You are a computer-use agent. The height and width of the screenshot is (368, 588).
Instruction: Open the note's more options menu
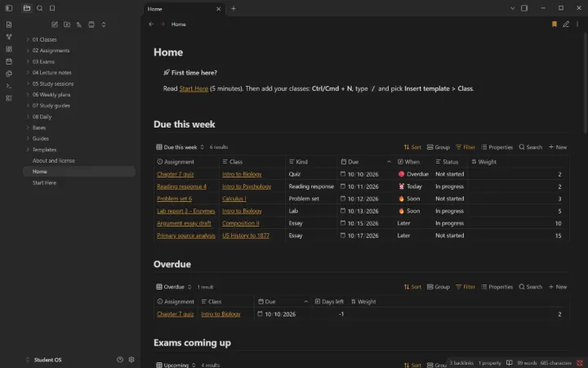577,24
